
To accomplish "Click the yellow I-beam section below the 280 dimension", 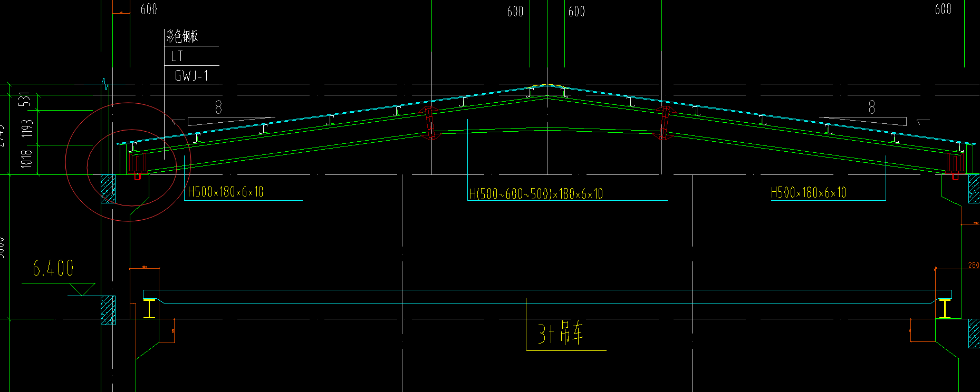I will (x=945, y=309).
